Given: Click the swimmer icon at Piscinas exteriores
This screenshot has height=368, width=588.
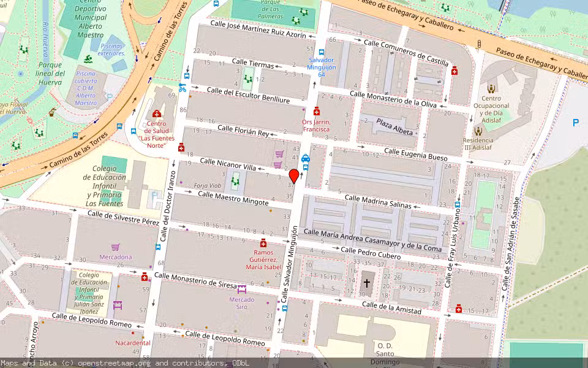Looking at the screenshot, I should pyautogui.click(x=88, y=58).
